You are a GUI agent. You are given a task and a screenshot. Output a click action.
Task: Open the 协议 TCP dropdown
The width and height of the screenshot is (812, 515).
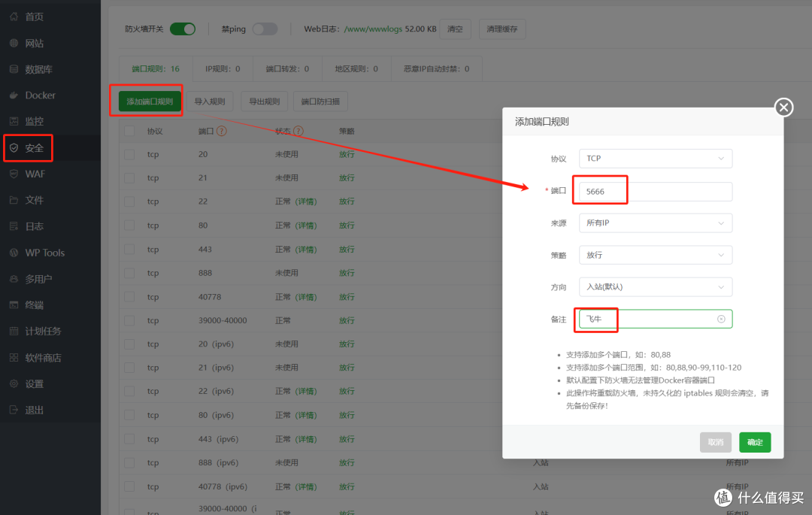[x=655, y=159]
